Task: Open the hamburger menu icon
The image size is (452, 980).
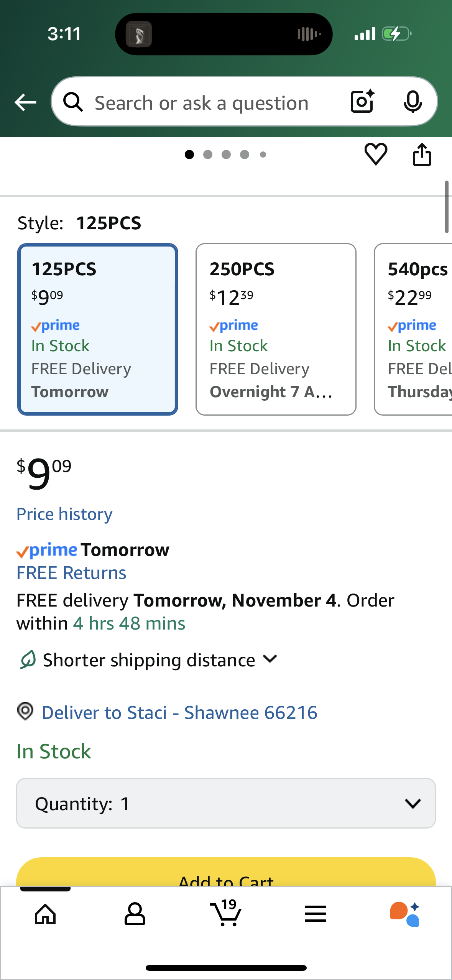Action: pyautogui.click(x=316, y=914)
